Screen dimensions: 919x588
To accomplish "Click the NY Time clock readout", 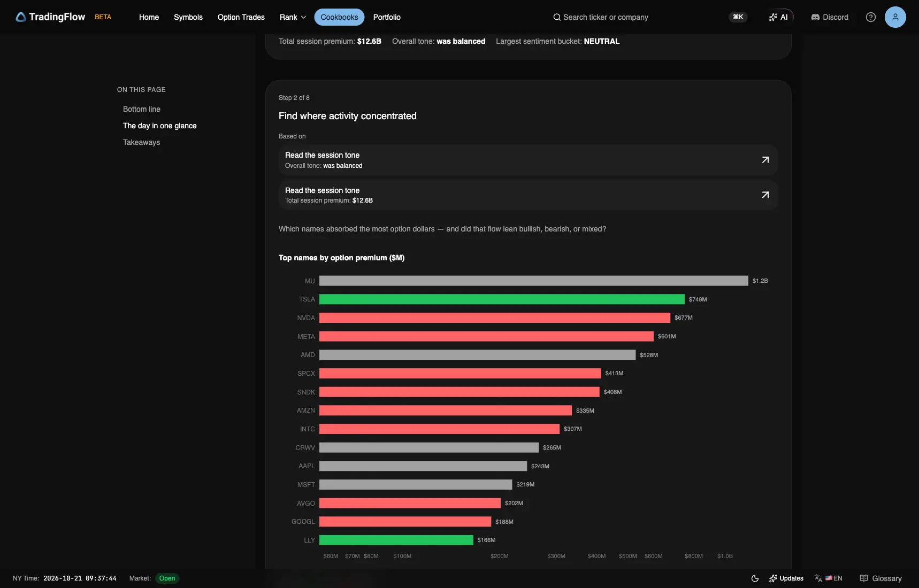I will (80, 578).
